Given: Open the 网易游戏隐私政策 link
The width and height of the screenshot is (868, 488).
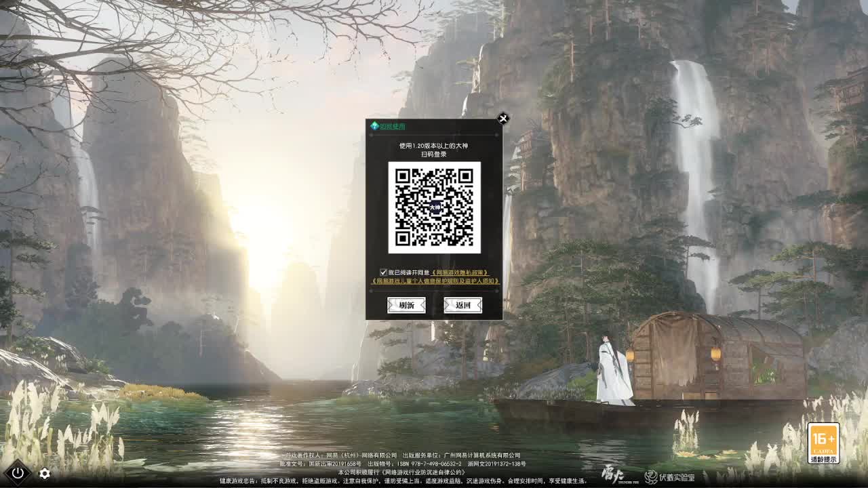Looking at the screenshot, I should (x=460, y=272).
